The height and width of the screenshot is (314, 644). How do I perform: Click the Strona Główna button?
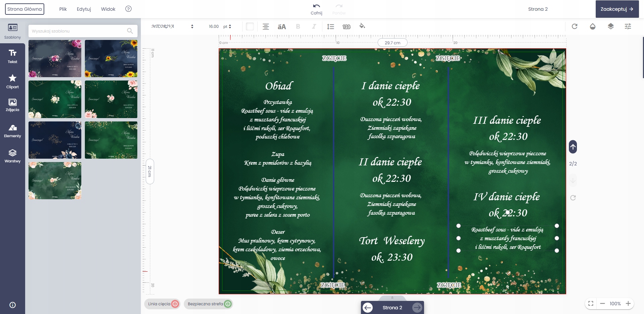(x=24, y=9)
